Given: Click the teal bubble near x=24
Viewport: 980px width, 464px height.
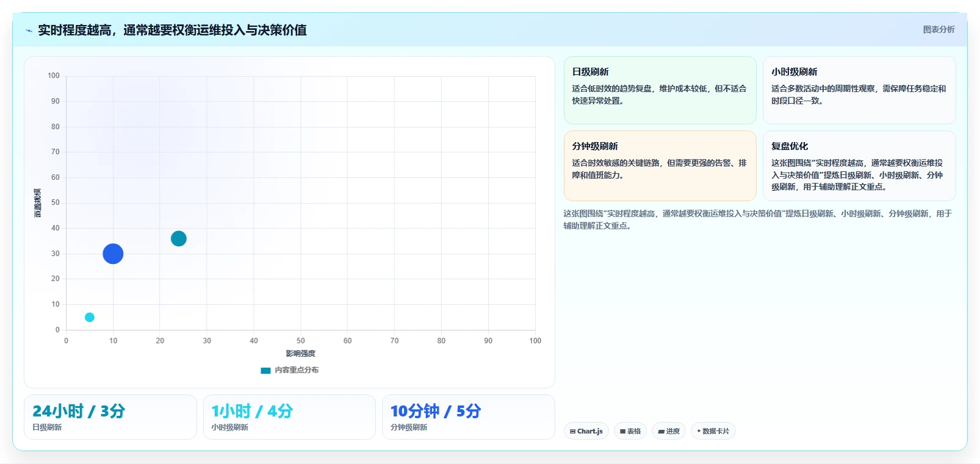Looking at the screenshot, I should (x=179, y=238).
